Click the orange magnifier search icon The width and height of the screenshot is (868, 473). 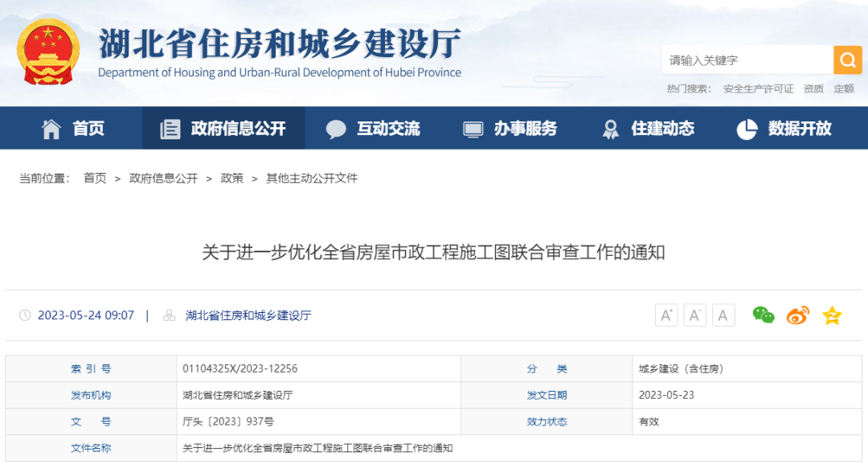[x=848, y=60]
